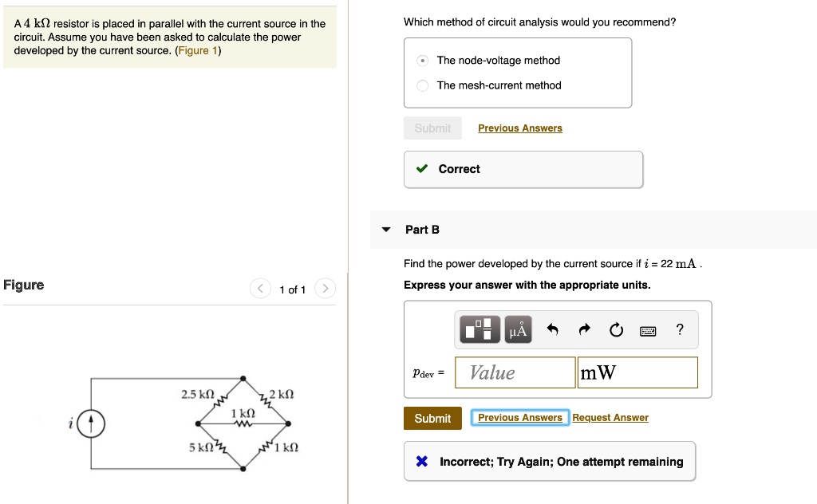Click the green Correct checkmark icon
Viewport: 817px width, 504px height.
click(x=422, y=168)
